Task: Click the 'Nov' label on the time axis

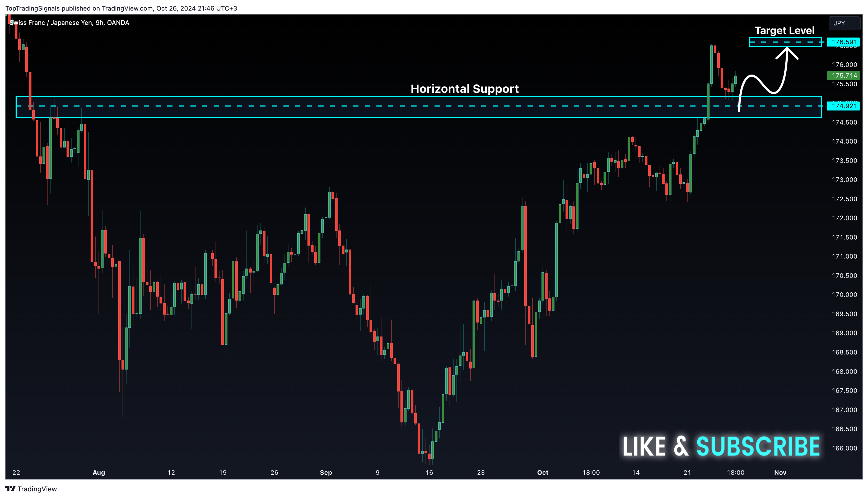Action: (780, 472)
